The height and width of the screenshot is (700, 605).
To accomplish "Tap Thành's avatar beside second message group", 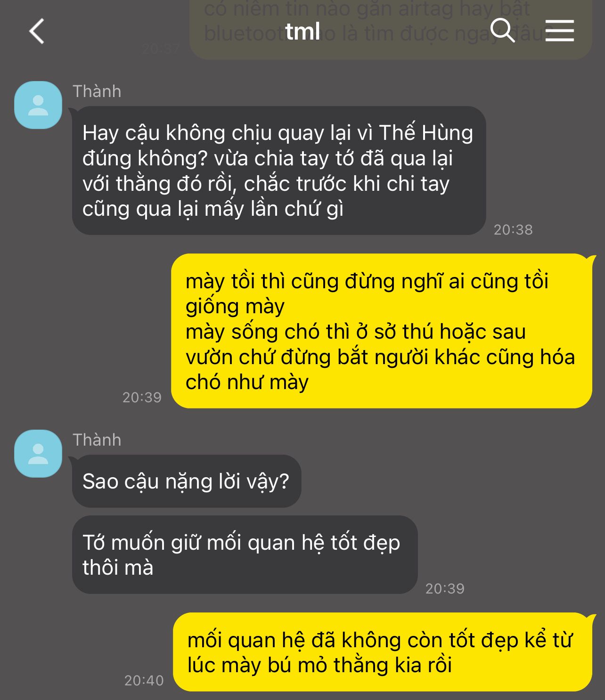I will pos(38,453).
